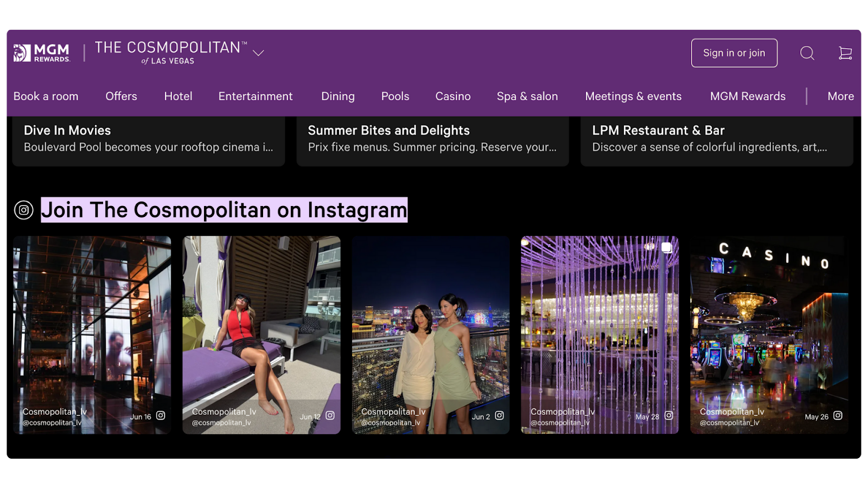Select Hotel in the navigation bar
The height and width of the screenshot is (488, 868).
178,96
